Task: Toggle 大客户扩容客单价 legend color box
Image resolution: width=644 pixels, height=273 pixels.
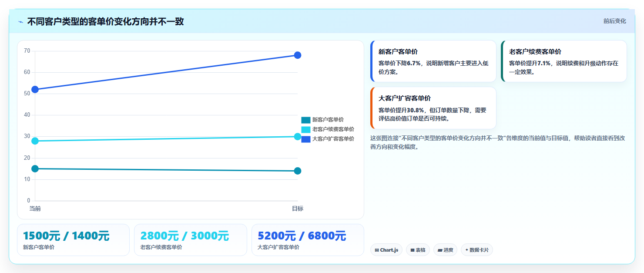Action: pos(306,139)
